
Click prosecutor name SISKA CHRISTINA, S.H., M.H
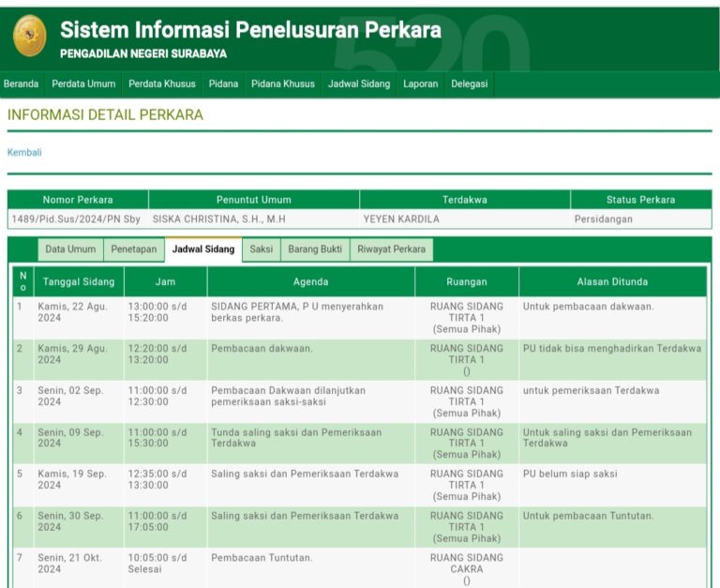point(219,219)
